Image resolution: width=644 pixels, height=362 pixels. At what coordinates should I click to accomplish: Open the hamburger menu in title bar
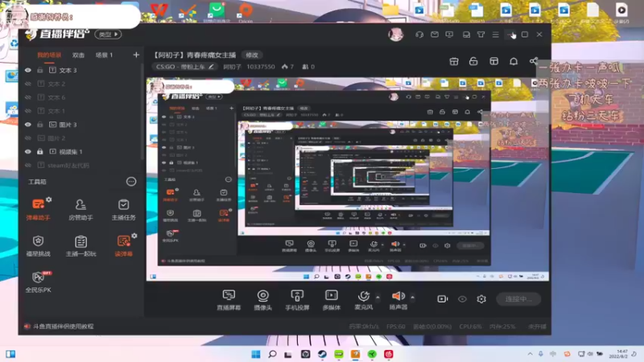tap(496, 35)
